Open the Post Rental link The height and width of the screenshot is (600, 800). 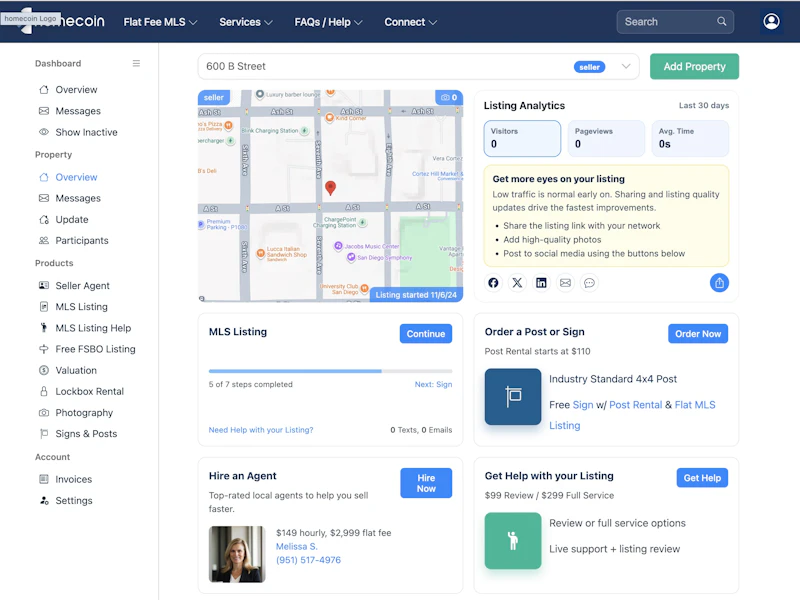pos(635,405)
